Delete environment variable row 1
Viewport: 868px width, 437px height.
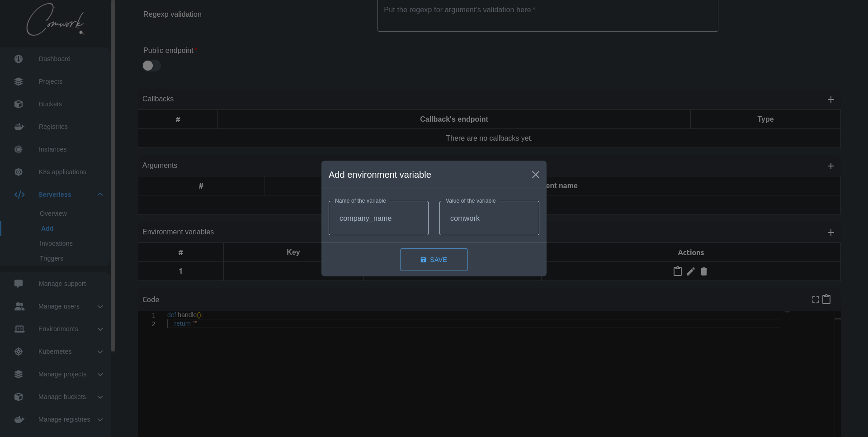pyautogui.click(x=704, y=271)
